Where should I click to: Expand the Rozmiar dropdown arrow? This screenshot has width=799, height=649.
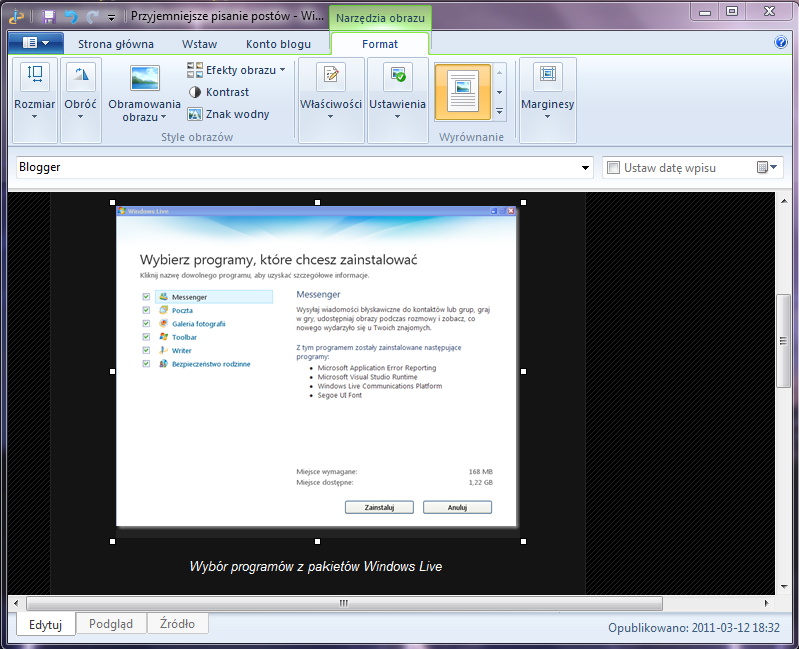click(x=35, y=117)
